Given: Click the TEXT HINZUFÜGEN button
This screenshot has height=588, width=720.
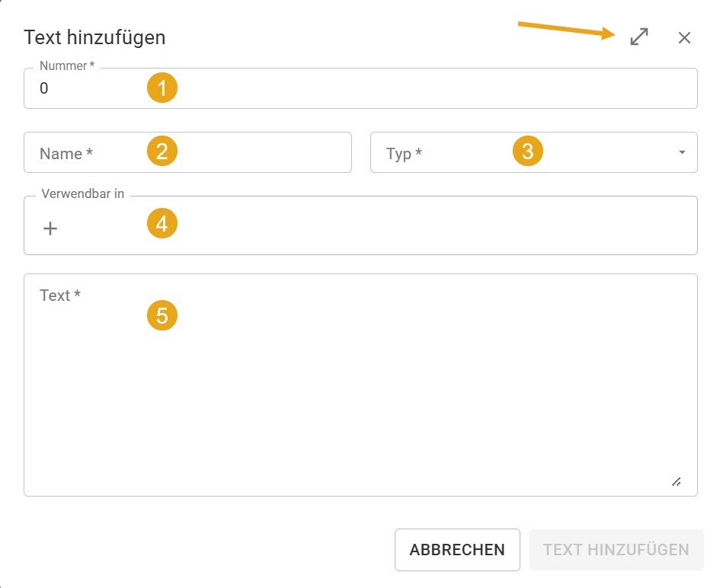Looking at the screenshot, I should point(616,550).
